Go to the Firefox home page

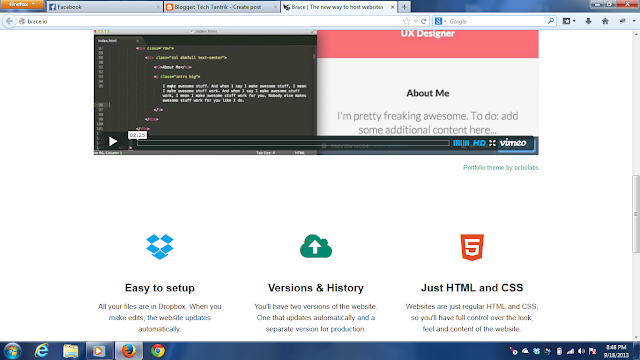[605, 21]
